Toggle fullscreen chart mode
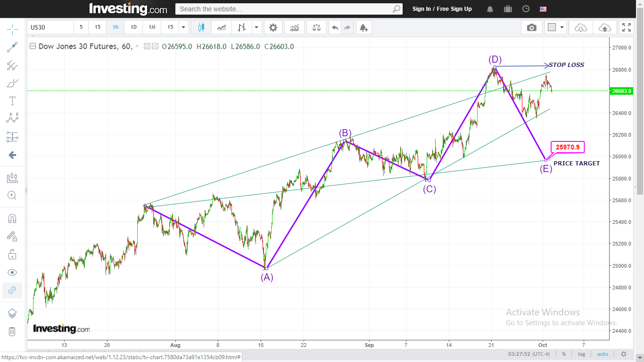This screenshot has height=362, width=644. 626,27
